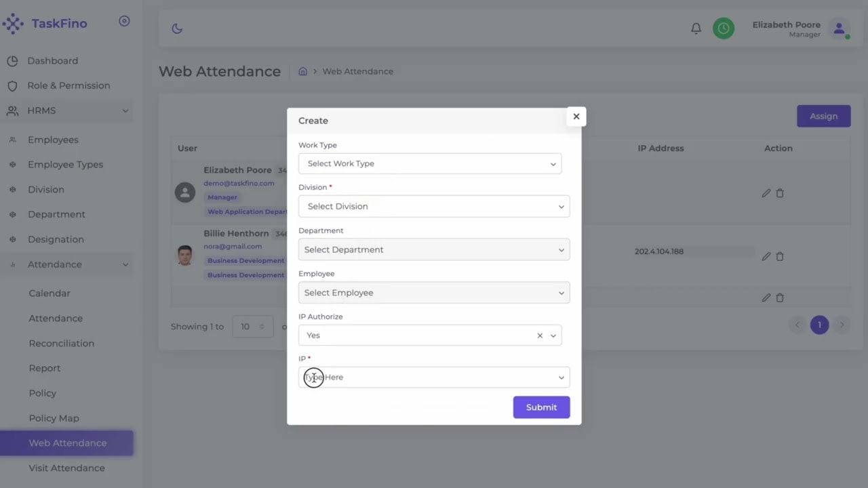Delete Billie Henthorn's attendance row
Screen dimensions: 868x488
[780, 256]
